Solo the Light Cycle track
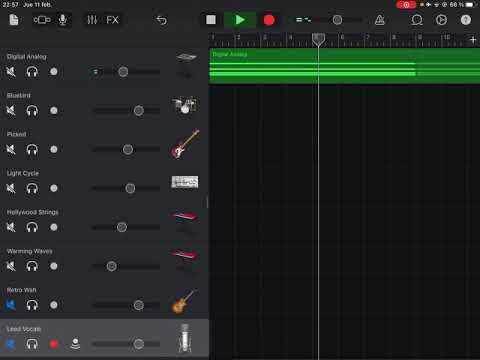 [32, 188]
